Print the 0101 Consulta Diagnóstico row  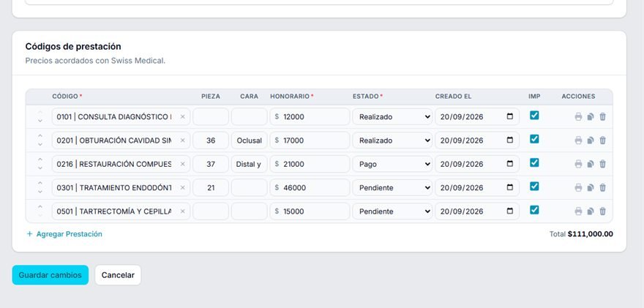pos(578,116)
